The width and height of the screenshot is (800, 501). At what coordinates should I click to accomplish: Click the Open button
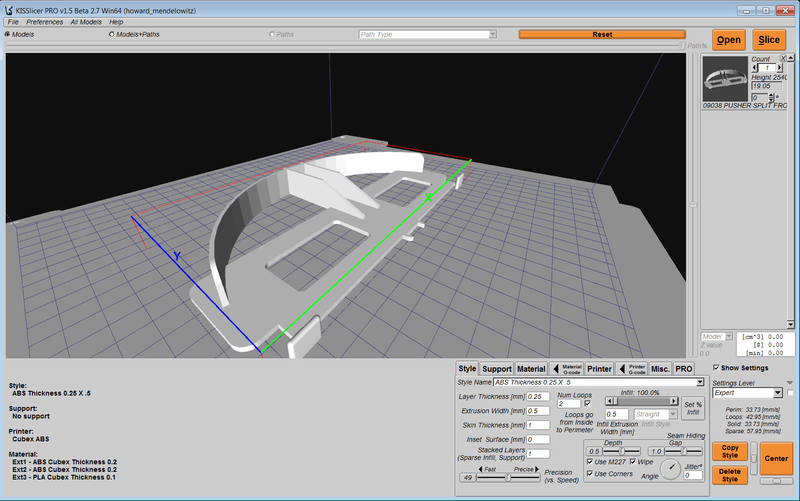click(x=729, y=40)
